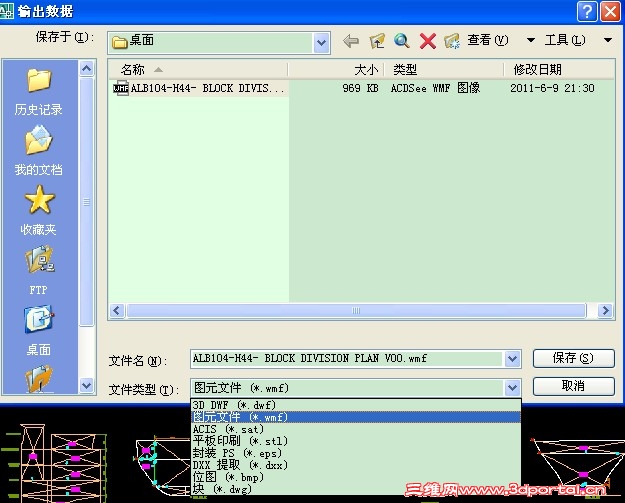
Task: Choose DXX 提取 (*.dxx) file type
Action: tap(356, 465)
